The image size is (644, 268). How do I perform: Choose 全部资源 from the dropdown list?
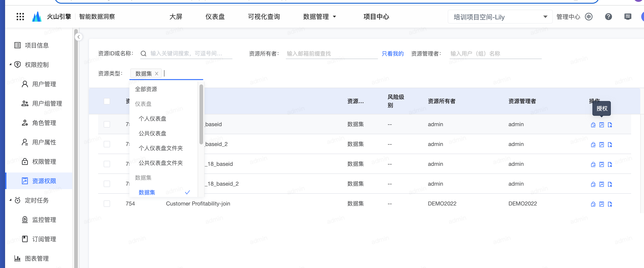(x=146, y=89)
